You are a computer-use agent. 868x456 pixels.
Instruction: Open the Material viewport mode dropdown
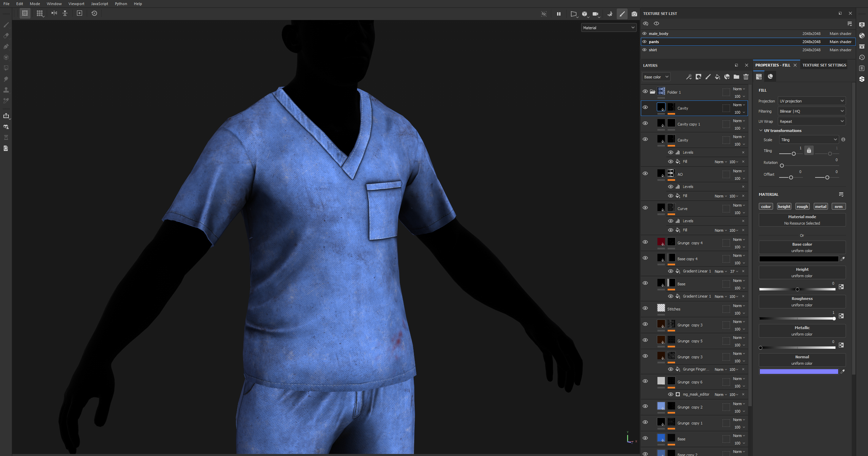tap(608, 28)
